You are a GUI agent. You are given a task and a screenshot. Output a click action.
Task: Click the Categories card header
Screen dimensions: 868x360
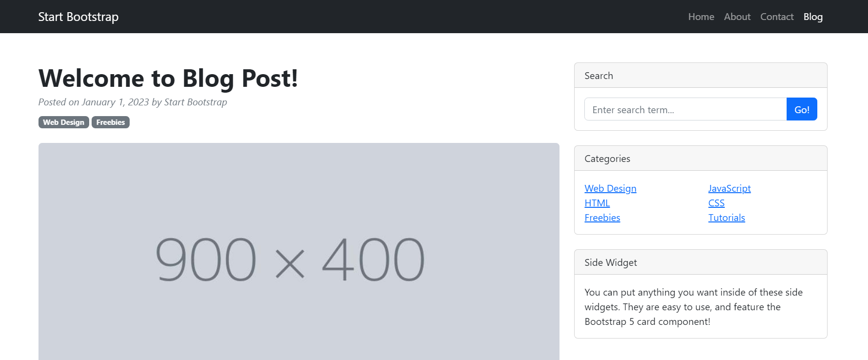click(x=701, y=158)
